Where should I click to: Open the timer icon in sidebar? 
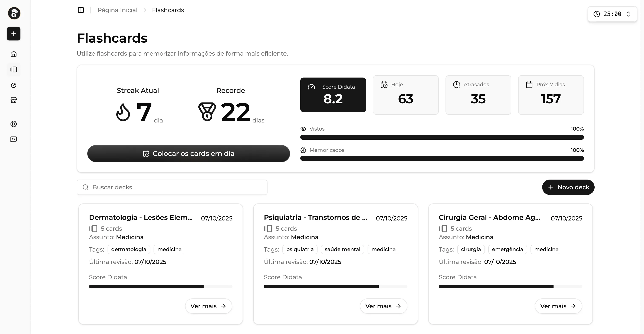tap(13, 85)
